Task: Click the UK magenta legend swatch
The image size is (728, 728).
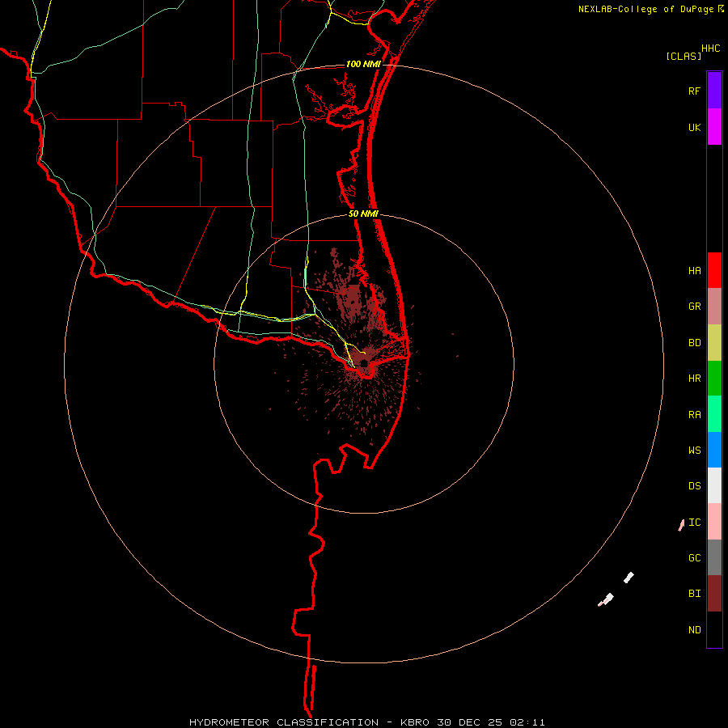Action: pyautogui.click(x=714, y=127)
